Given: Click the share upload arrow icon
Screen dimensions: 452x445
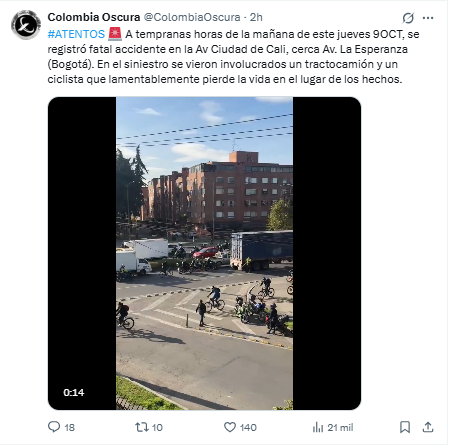Looking at the screenshot, I should pos(428,427).
